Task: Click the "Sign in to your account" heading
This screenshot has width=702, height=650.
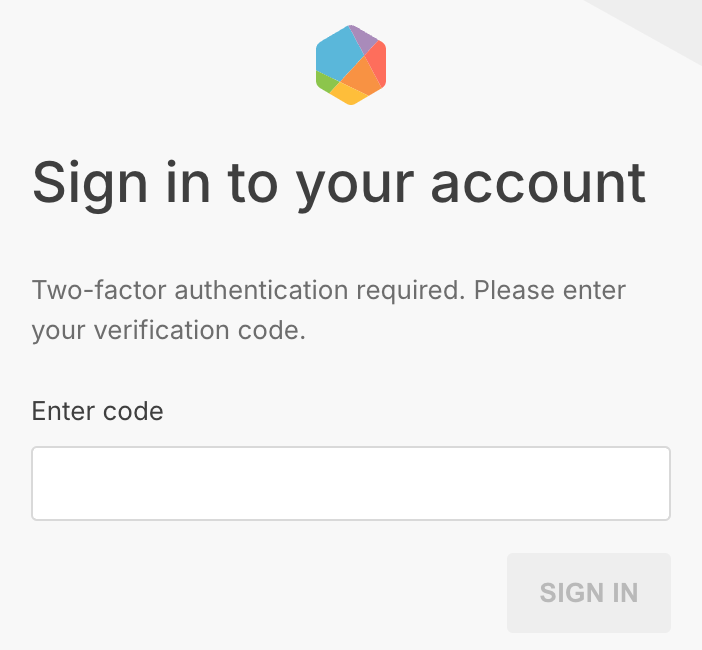Action: point(339,184)
